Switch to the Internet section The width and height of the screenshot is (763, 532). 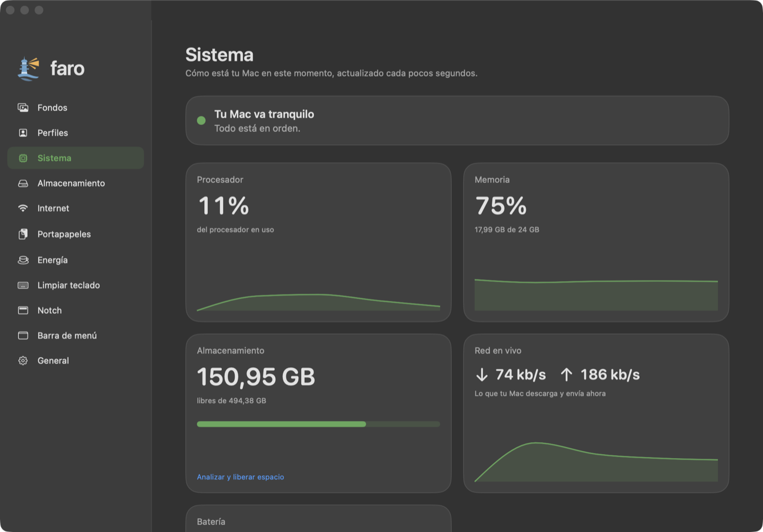tap(76, 208)
